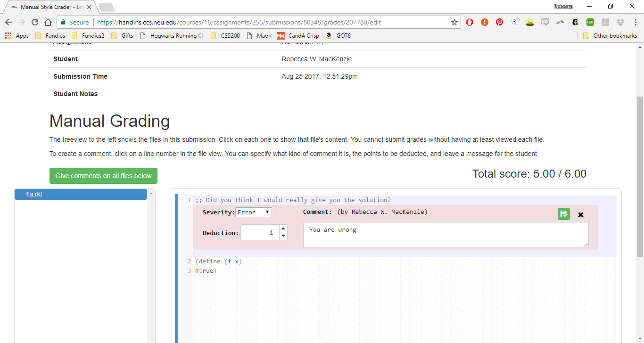The image size is (644, 343).
Task: Open the Severity dropdown
Action: pos(254,212)
